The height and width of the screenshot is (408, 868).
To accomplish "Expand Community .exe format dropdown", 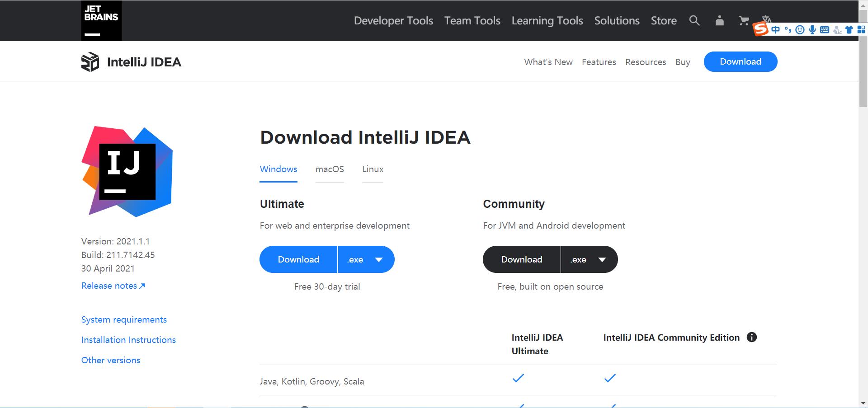I will [x=590, y=259].
